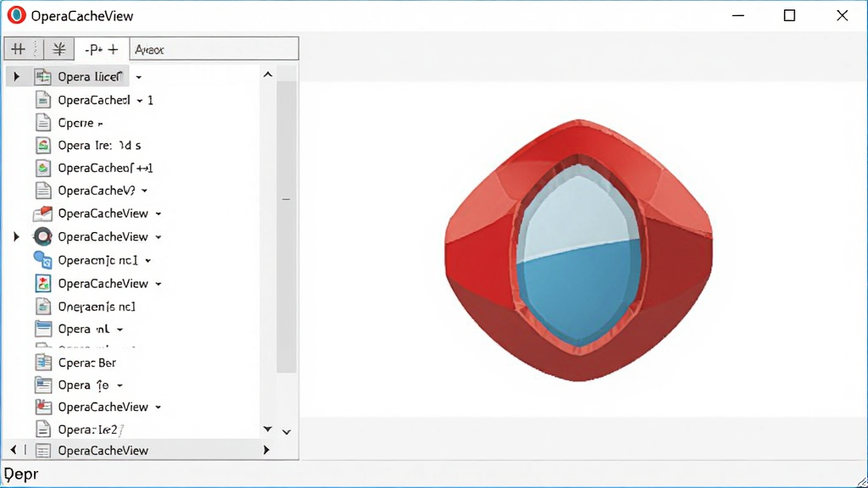This screenshot has height=488, width=868.
Task: Click the window icon beside Opera Te
Action: [42, 385]
